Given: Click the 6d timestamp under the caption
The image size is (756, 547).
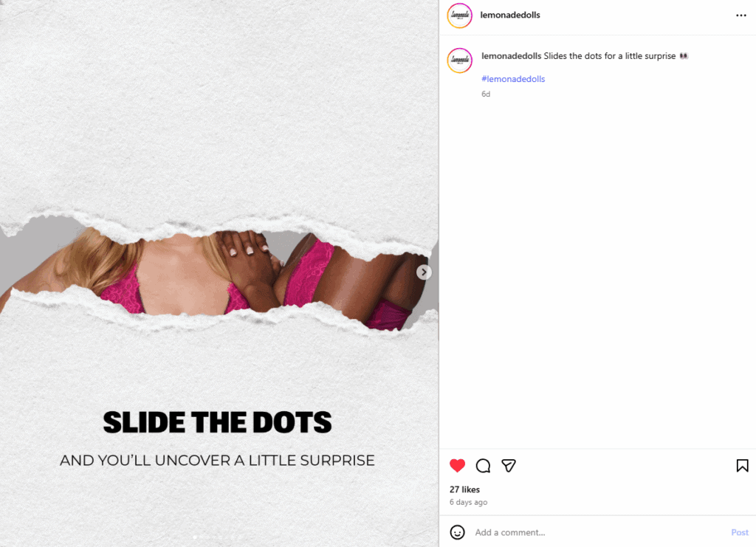Looking at the screenshot, I should (486, 94).
